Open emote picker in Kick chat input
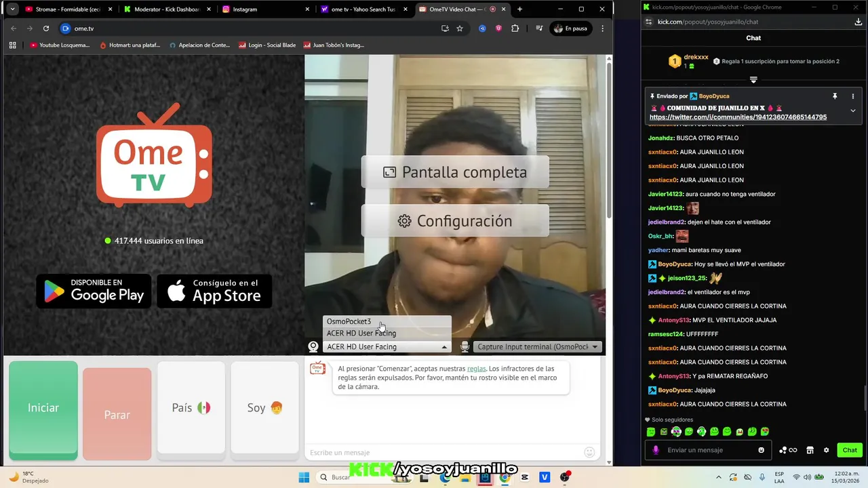868x488 pixels. 762,450
